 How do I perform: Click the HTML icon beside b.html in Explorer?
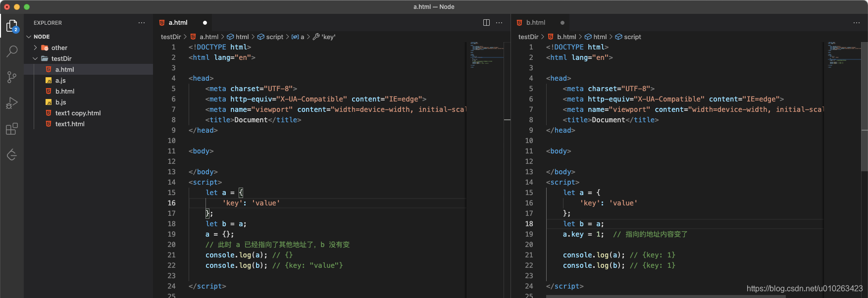click(49, 91)
